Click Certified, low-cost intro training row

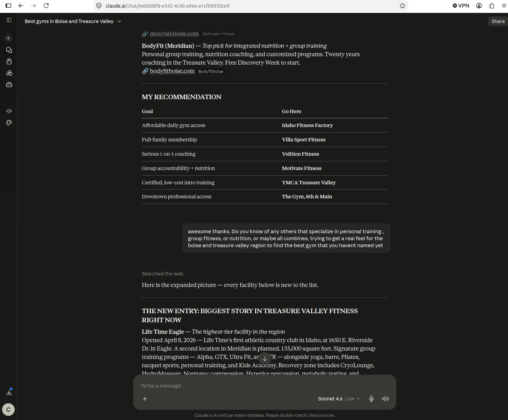(265, 183)
